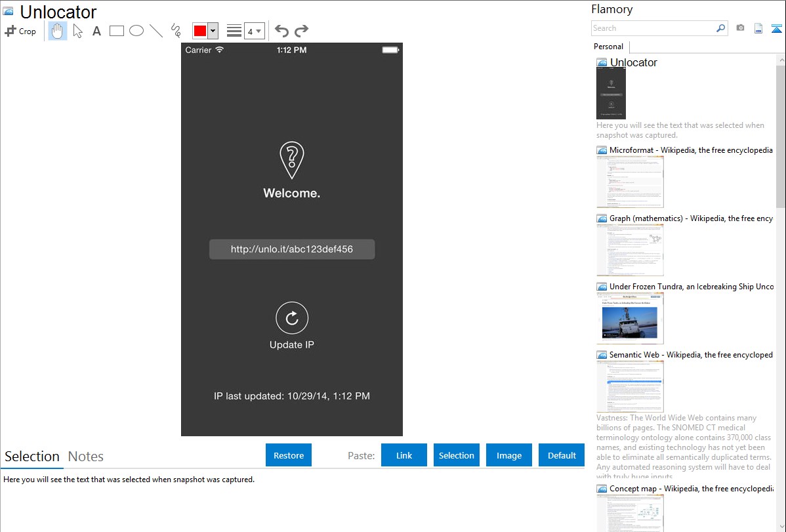786x532 pixels.
Task: Choose the text annotation tool
Action: point(96,31)
